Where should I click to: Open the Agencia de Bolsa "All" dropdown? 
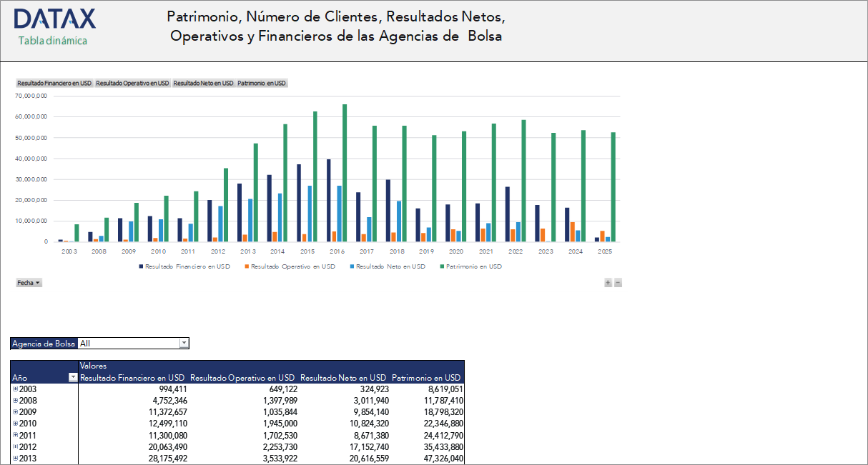184,343
